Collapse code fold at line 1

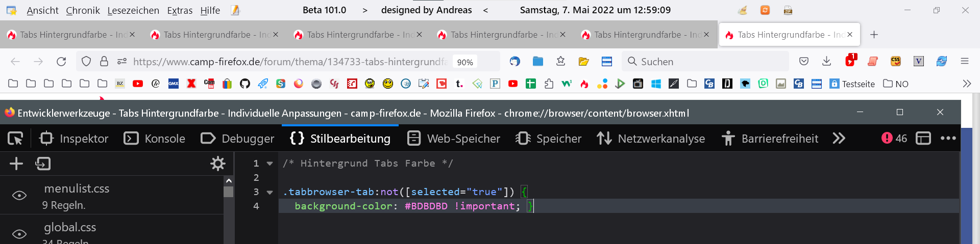[270, 164]
